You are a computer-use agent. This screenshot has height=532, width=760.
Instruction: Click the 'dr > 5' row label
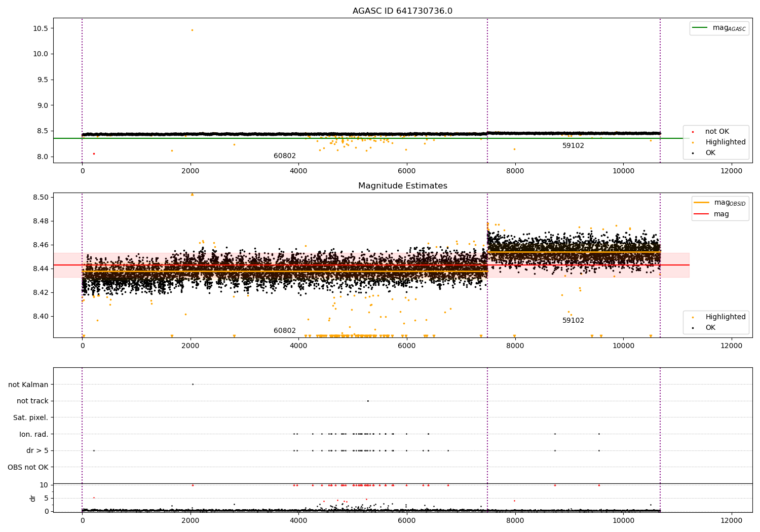37,451
